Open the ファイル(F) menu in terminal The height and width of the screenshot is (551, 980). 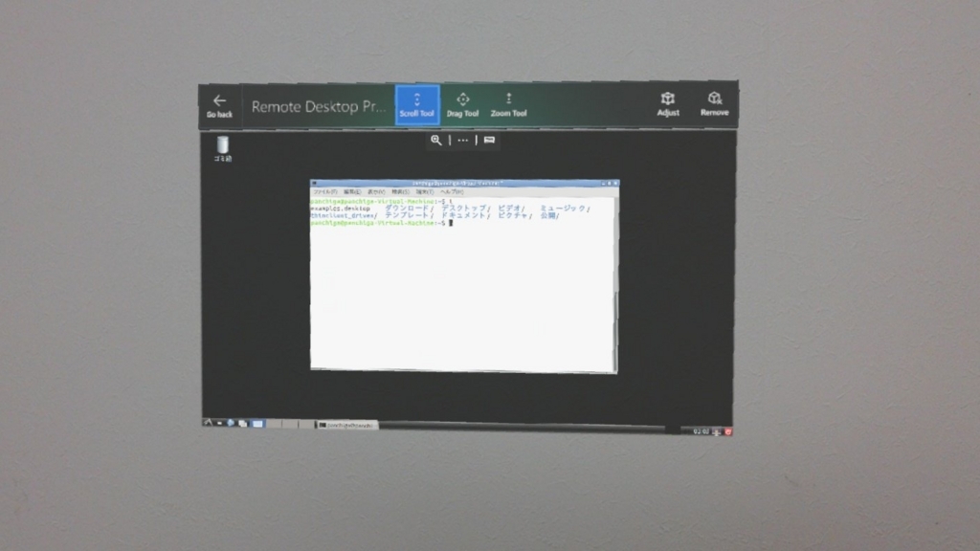tap(325, 191)
